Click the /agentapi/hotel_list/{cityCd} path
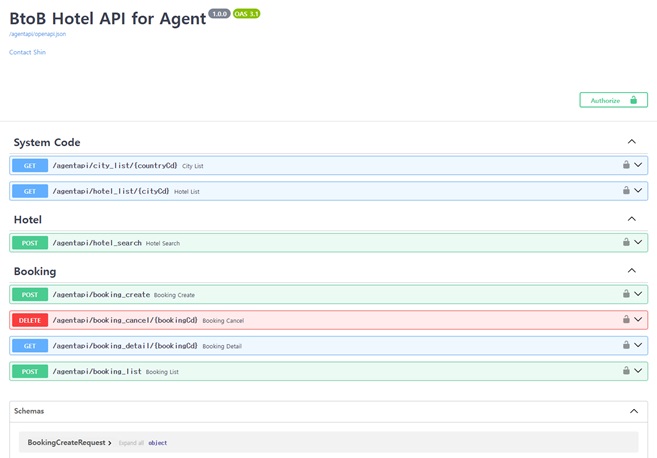657x458 pixels. tap(111, 191)
